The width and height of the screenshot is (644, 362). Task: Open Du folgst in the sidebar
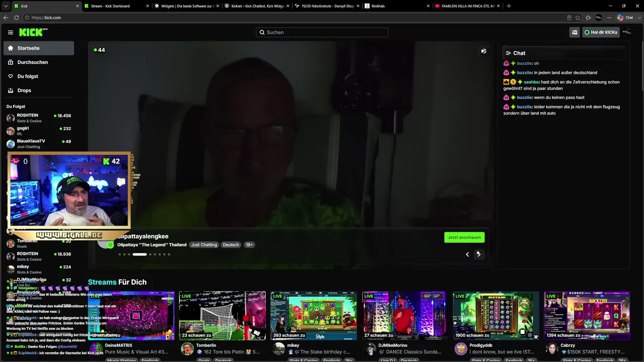(39, 76)
